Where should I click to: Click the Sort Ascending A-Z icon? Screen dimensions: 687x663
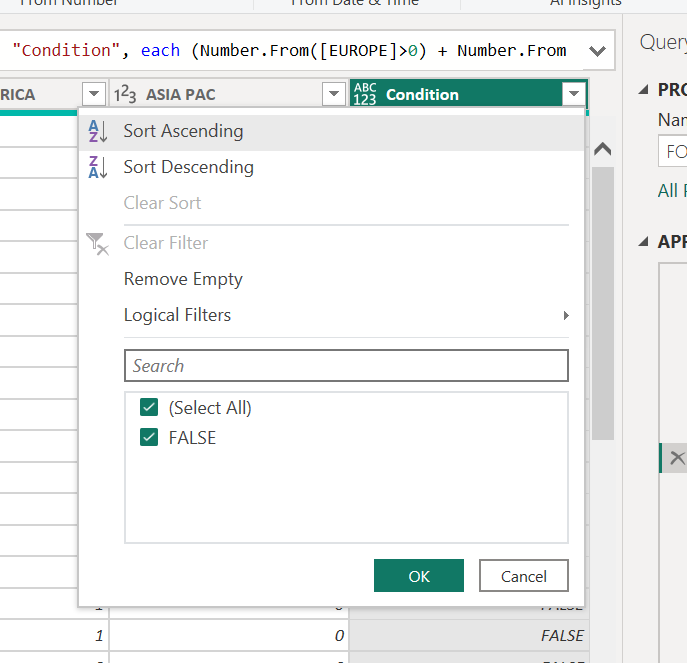click(98, 131)
